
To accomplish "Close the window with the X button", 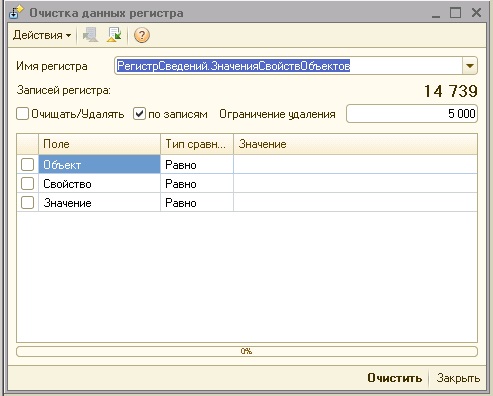I will [476, 13].
